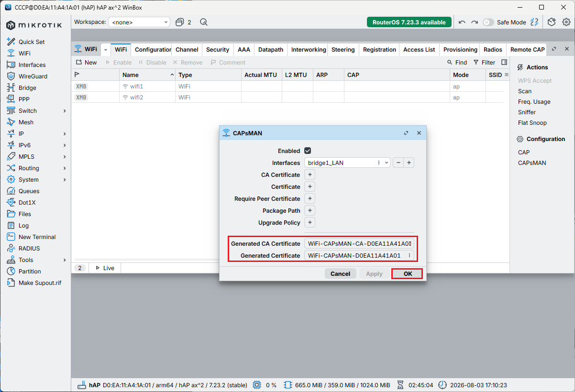This screenshot has width=575, height=392.
Task: Expand the Package Path field
Action: (x=310, y=210)
